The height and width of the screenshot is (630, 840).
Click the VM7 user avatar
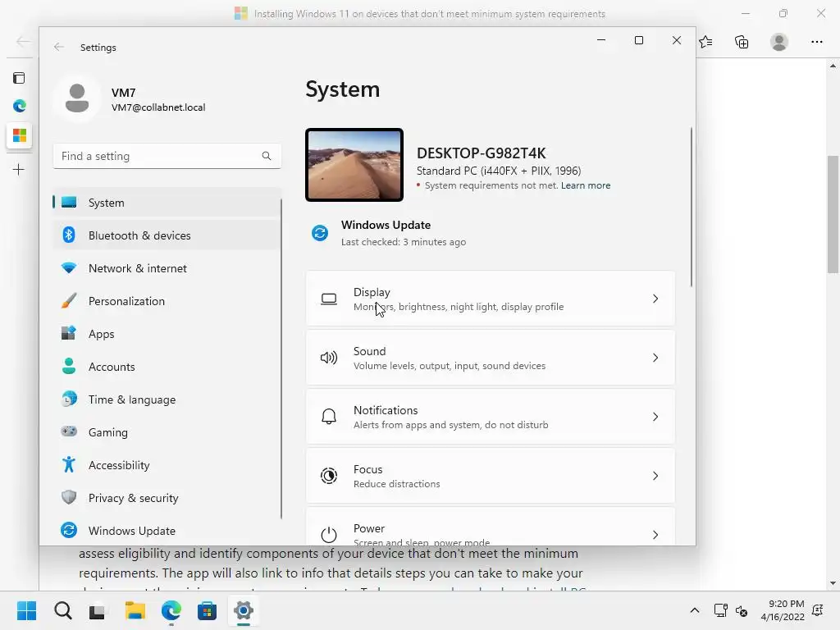[x=77, y=98]
